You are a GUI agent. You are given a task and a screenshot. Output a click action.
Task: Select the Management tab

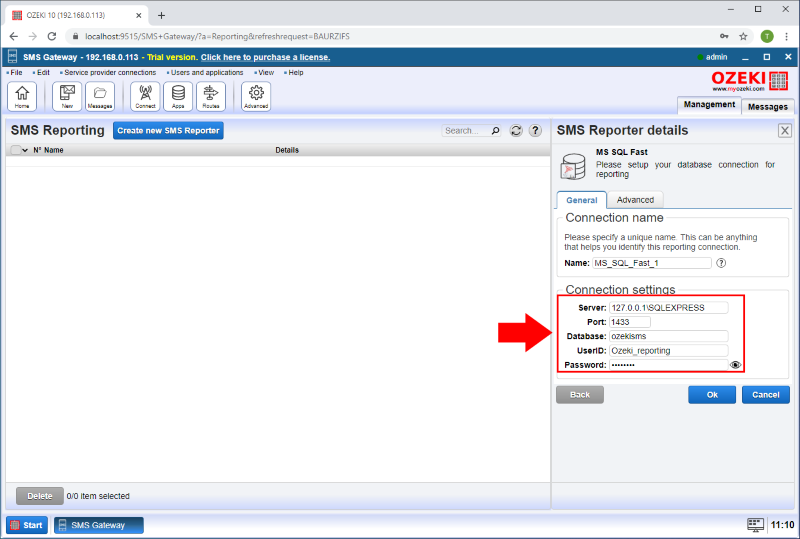pyautogui.click(x=709, y=105)
